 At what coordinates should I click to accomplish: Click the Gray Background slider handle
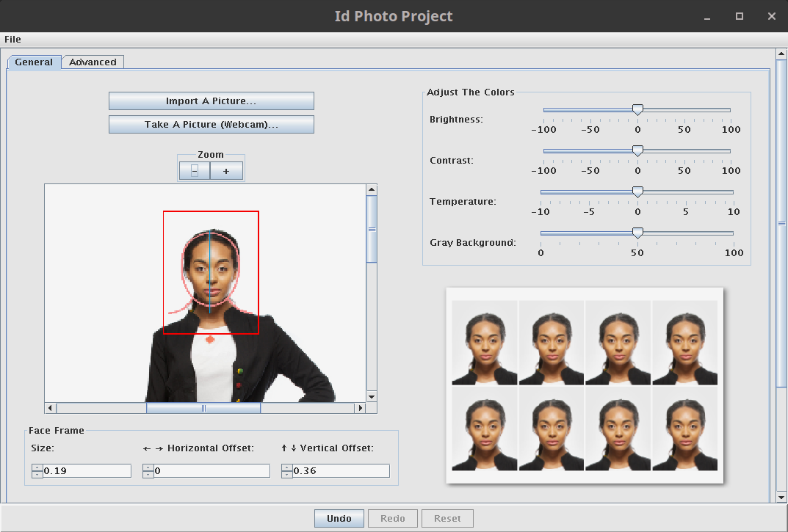click(x=637, y=233)
